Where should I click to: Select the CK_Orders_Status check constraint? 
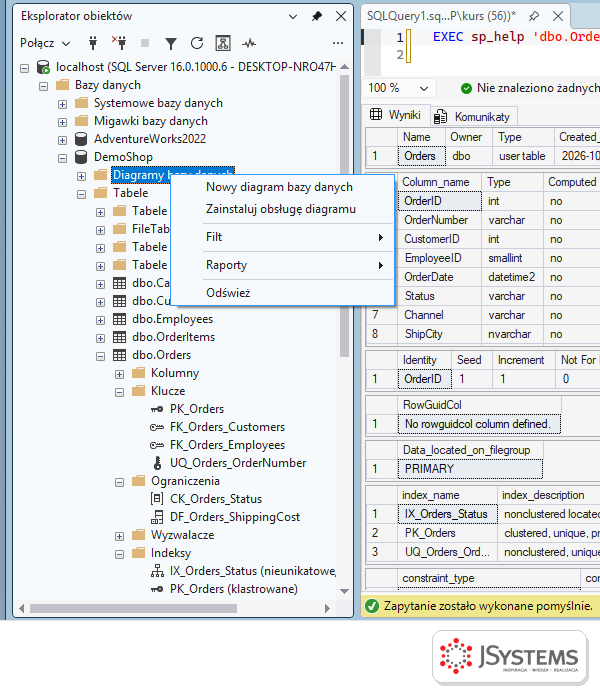216,499
